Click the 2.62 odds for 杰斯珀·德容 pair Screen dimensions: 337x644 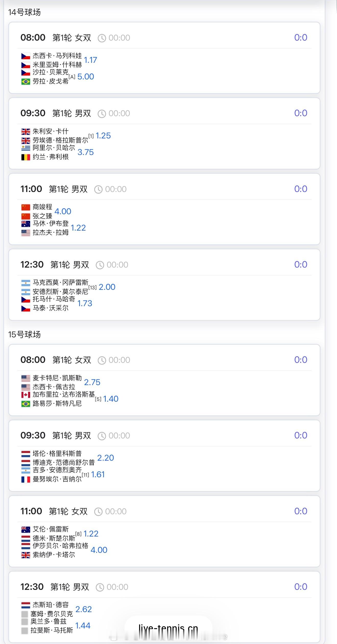[x=83, y=609]
